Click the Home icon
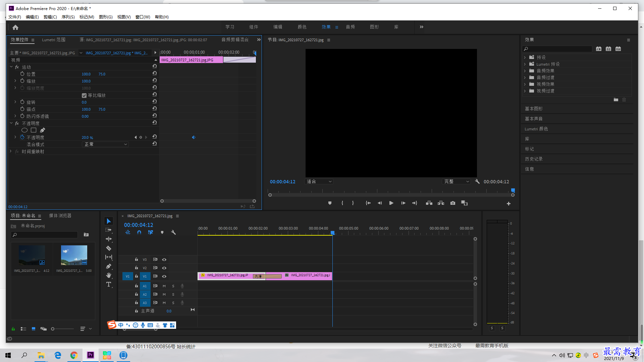This screenshot has width=644, height=362. click(x=15, y=27)
